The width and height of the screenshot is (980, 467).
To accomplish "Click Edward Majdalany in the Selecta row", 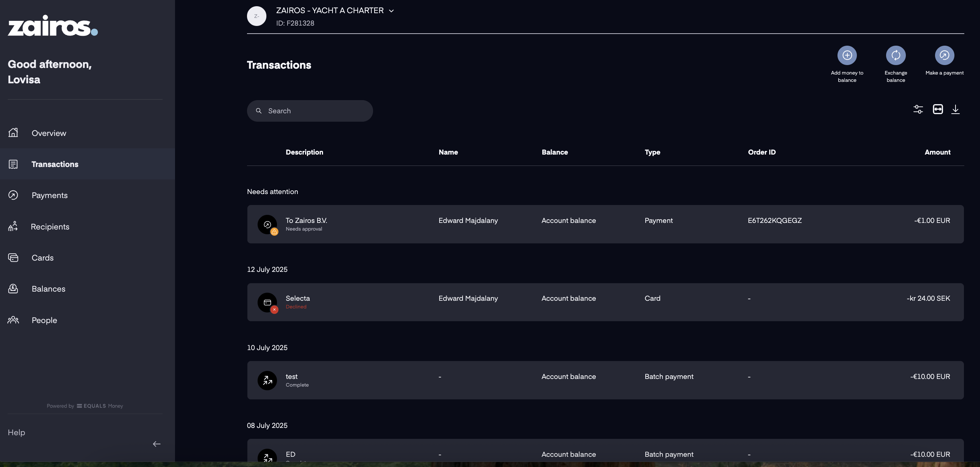I will [468, 299].
